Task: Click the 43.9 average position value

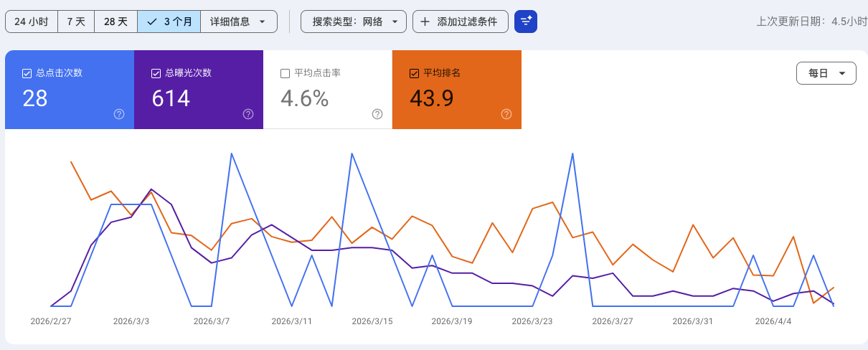Action: 432,98
